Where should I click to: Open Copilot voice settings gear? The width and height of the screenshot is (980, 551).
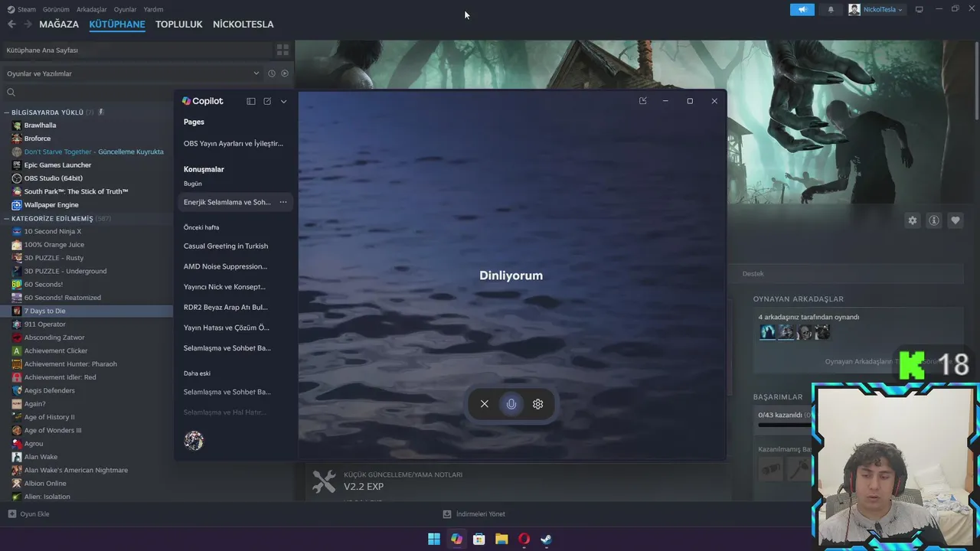[x=538, y=404]
